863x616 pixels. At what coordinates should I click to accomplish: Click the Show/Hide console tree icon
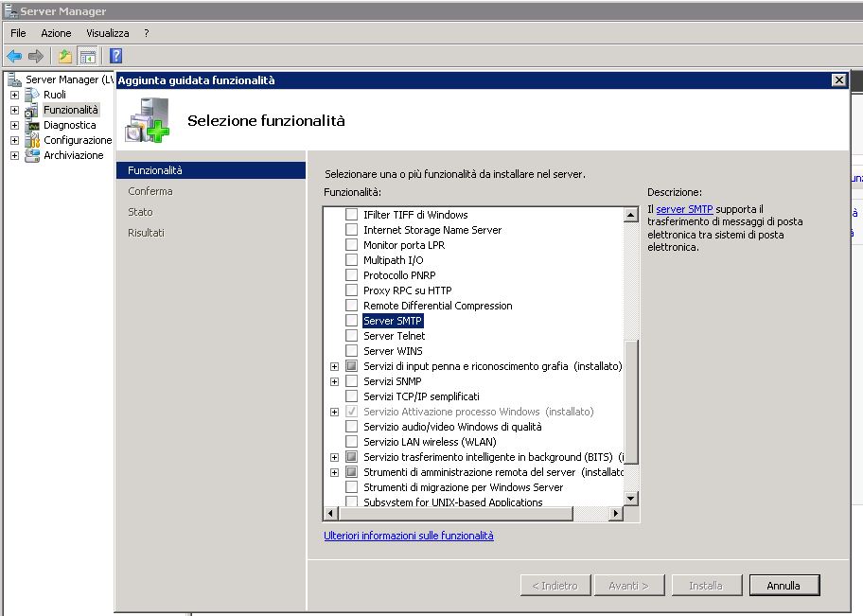[x=87, y=56]
